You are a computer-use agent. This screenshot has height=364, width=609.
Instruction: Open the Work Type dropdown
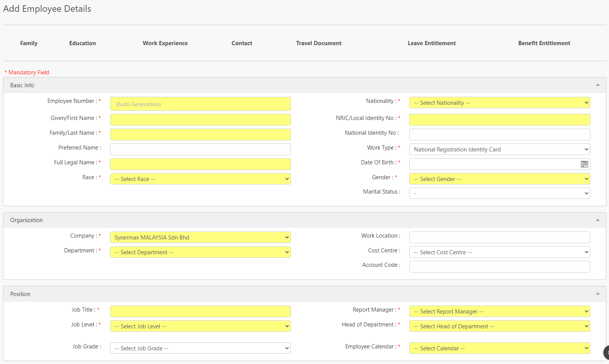click(x=500, y=149)
